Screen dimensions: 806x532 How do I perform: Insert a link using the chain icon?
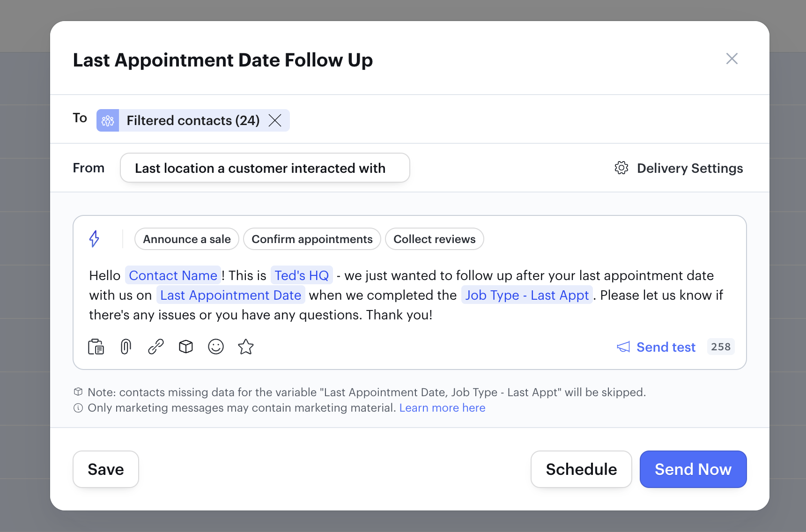[155, 347]
